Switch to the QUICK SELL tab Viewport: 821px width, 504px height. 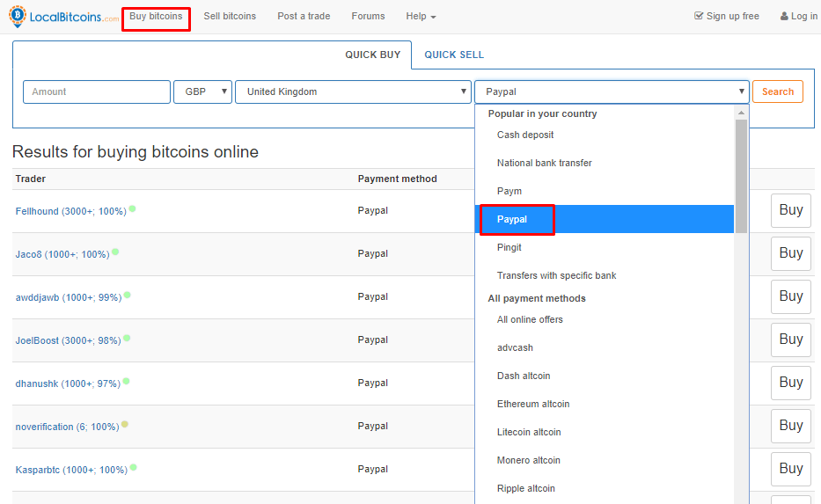pyautogui.click(x=454, y=55)
